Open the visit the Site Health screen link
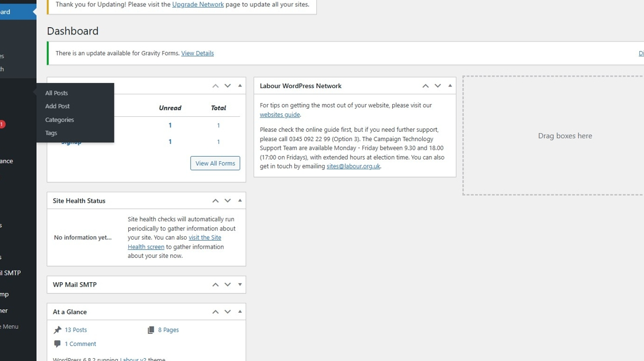 tap(175, 242)
